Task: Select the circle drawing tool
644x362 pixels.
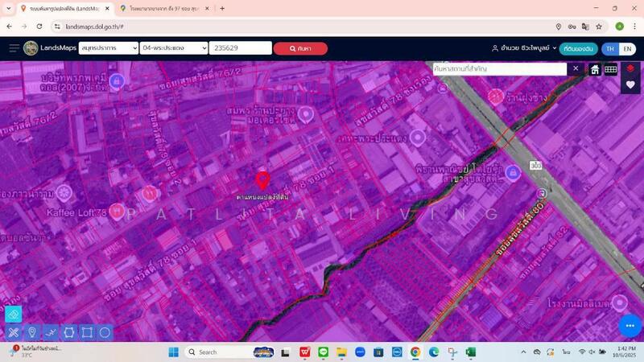Action: pyautogui.click(x=105, y=332)
